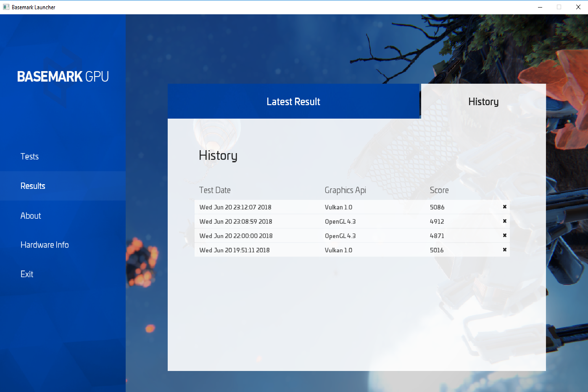This screenshot has width=588, height=392.
Task: Select the Wed Jun 20 23:12:07 2018 row
Action: tap(352, 207)
